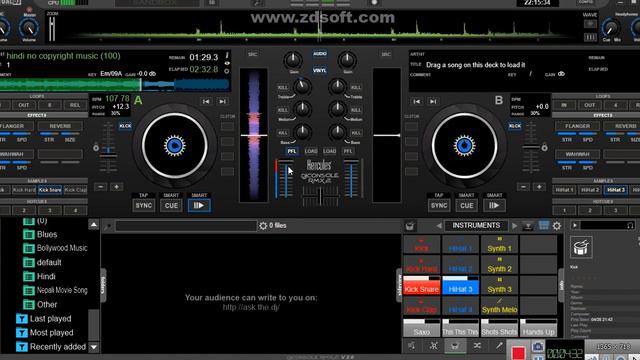Open sampler settings gear

tap(557, 226)
